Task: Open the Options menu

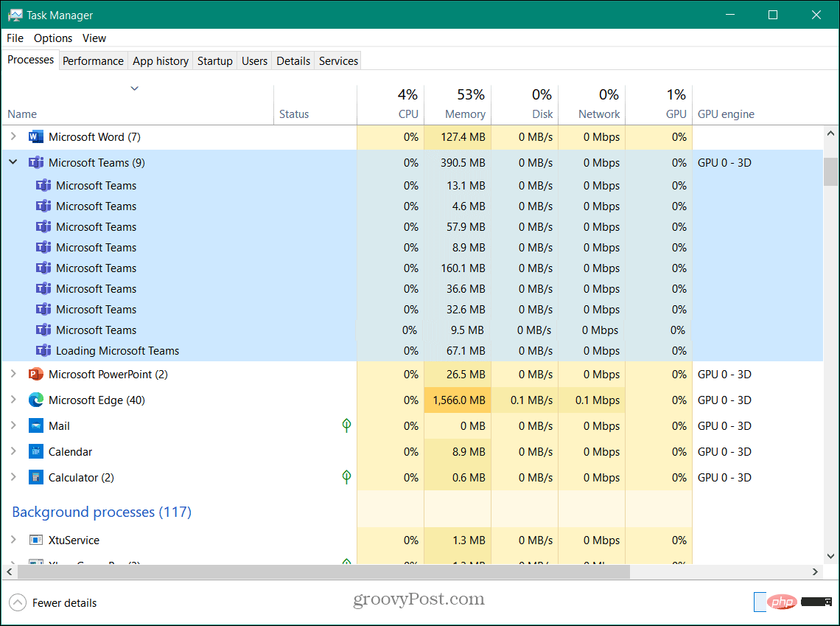Action: pos(53,38)
